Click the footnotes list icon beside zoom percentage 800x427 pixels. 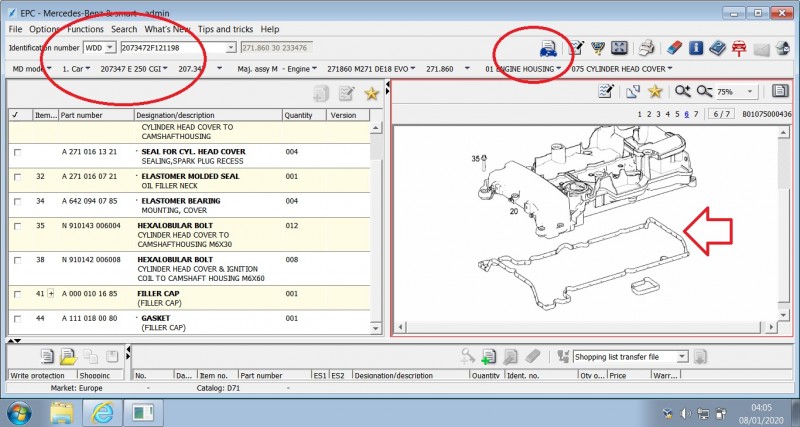[x=780, y=91]
